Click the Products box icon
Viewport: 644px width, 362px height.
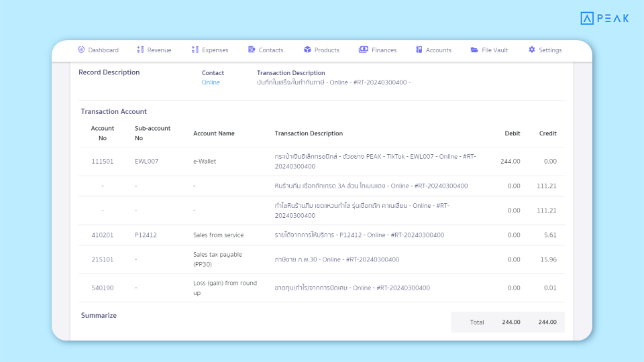pyautogui.click(x=307, y=50)
